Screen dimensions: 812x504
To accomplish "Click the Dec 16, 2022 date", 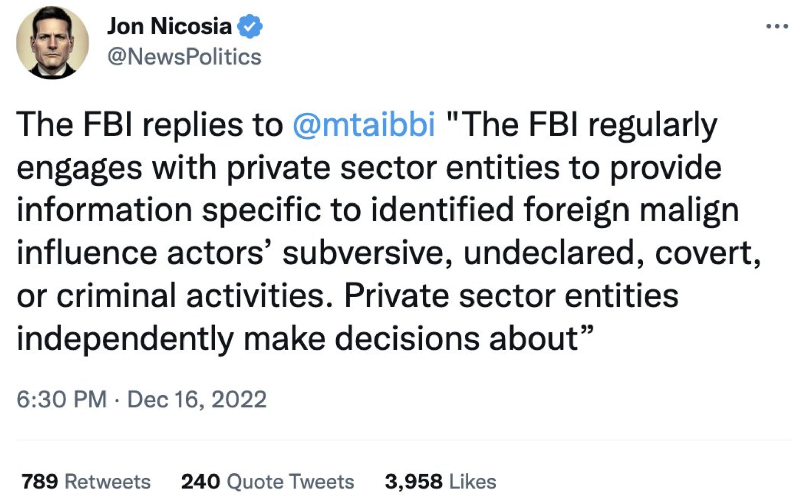I will click(197, 400).
